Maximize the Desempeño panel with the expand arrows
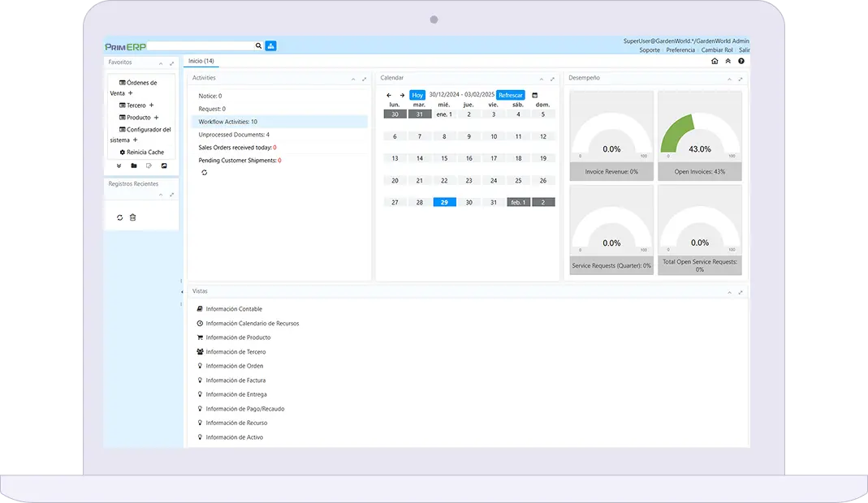The width and height of the screenshot is (868, 503). [741, 79]
